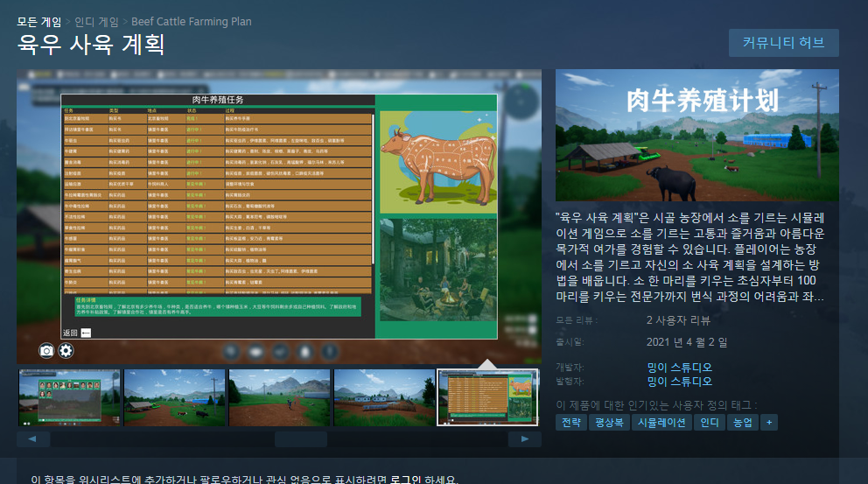The width and height of the screenshot is (868, 484).
Task: Click the right arrow of thumbnail strip
Action: (525, 439)
